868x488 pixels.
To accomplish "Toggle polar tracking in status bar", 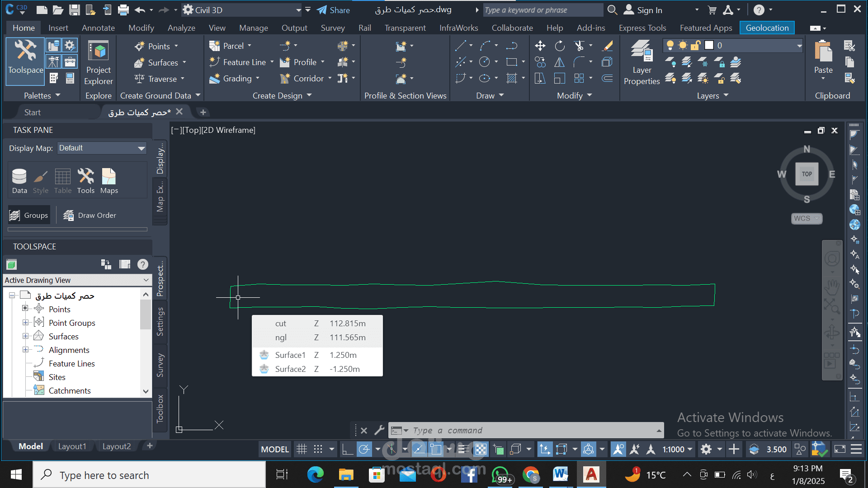I will click(x=364, y=449).
